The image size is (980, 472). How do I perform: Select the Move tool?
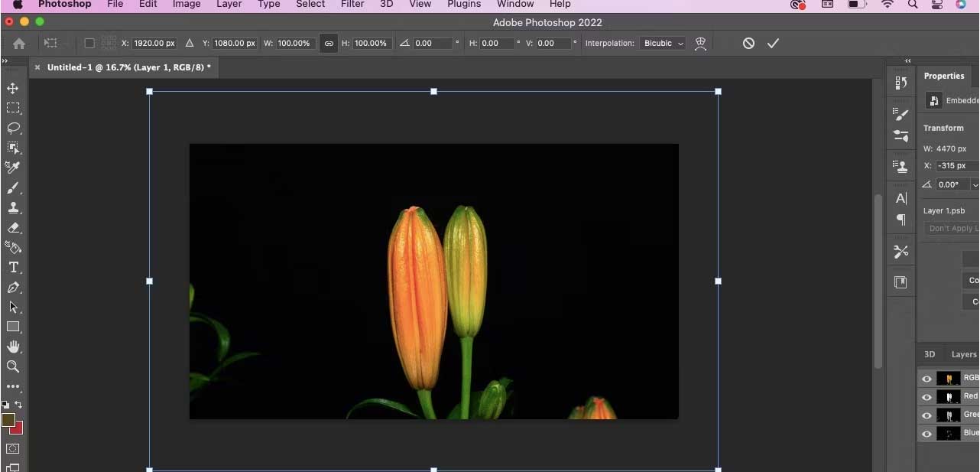(12, 88)
